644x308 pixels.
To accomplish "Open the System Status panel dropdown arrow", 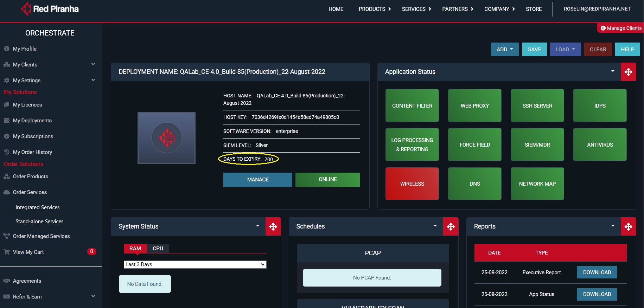I will coord(257,226).
